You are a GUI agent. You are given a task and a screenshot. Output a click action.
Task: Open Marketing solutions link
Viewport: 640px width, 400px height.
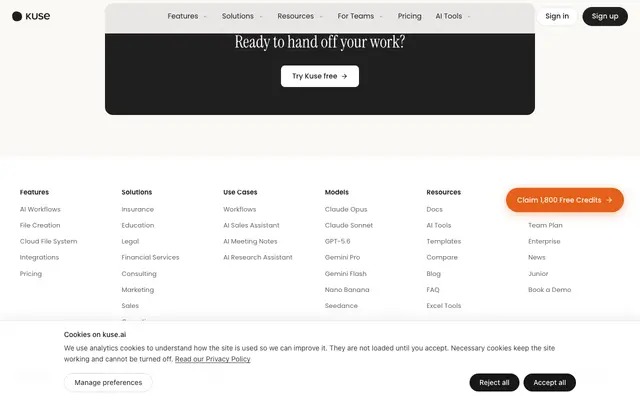coord(138,290)
